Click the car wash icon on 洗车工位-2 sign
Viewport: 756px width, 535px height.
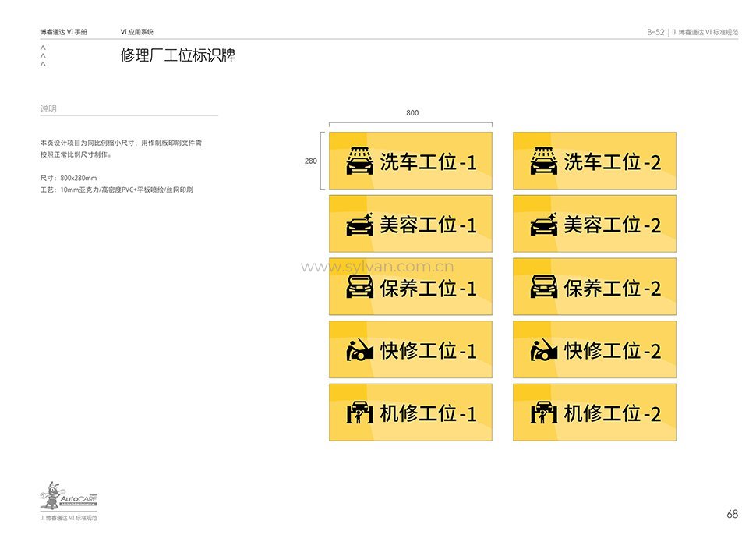(x=544, y=161)
